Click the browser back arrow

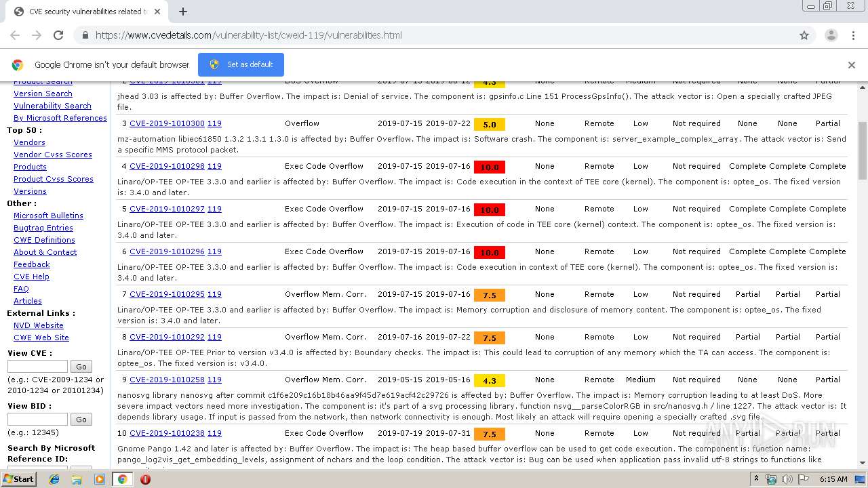pyautogui.click(x=15, y=35)
